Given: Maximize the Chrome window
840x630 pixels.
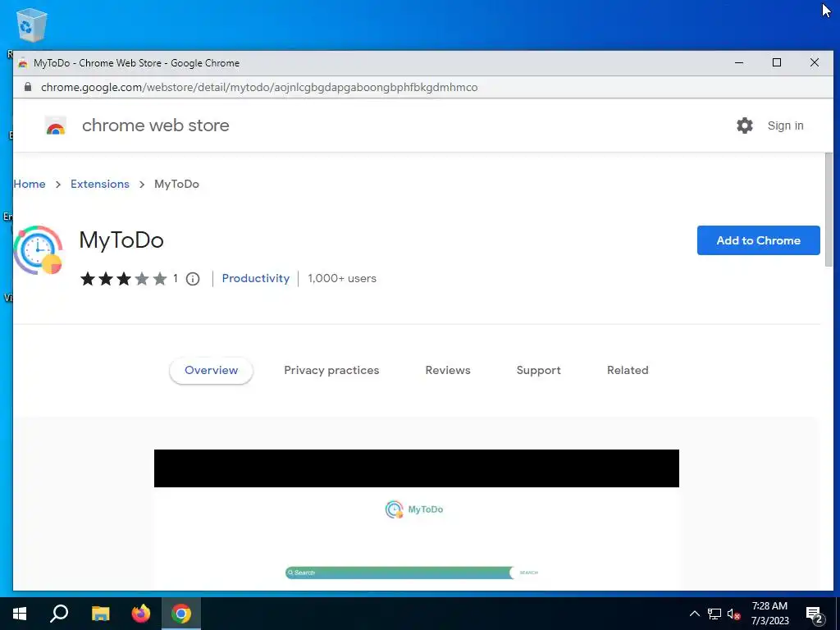Looking at the screenshot, I should pyautogui.click(x=776, y=62).
